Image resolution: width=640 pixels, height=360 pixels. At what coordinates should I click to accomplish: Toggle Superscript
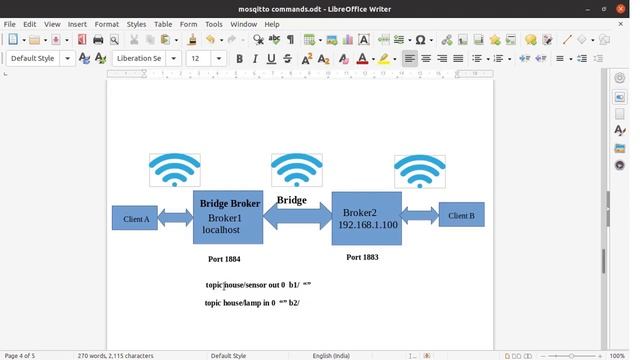[307, 59]
